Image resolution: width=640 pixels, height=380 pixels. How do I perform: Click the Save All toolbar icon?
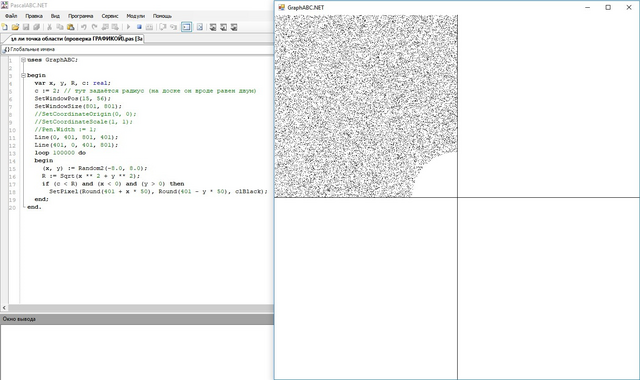[x=36, y=27]
